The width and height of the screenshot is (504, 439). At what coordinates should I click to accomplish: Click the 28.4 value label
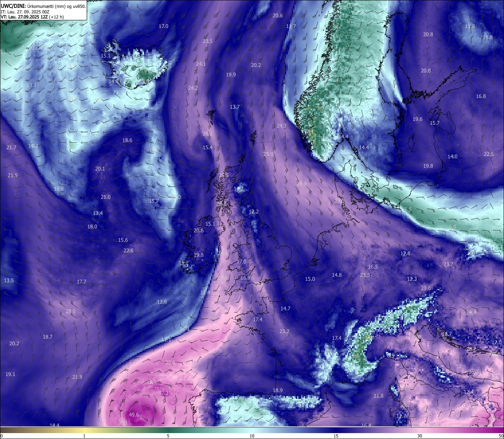471,312
